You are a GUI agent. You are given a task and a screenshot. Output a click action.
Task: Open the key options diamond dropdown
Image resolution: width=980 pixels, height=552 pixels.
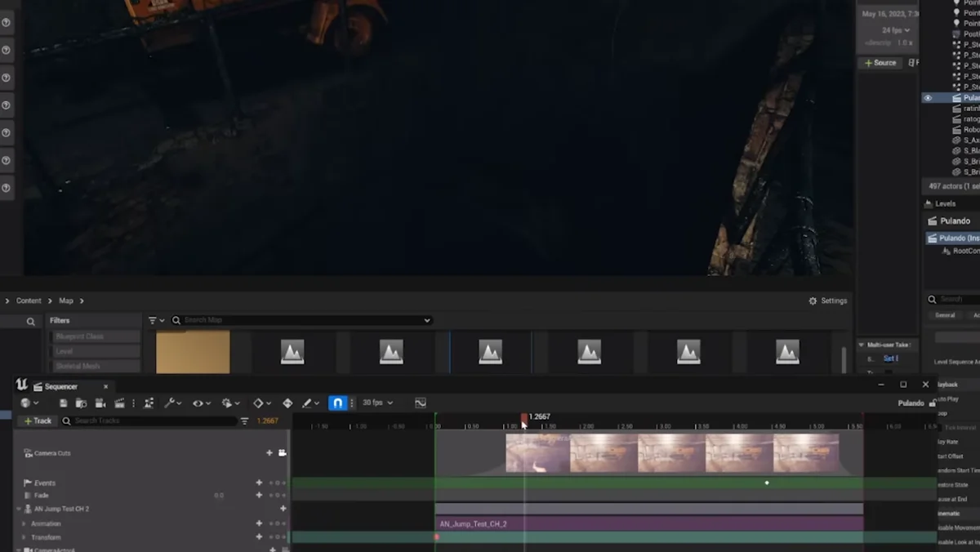[262, 403]
